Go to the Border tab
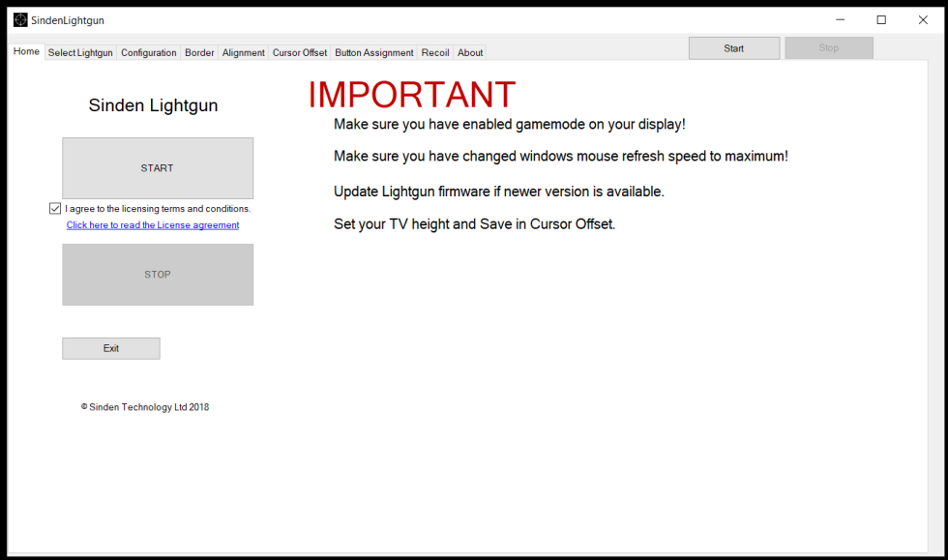The width and height of the screenshot is (948, 560). (199, 52)
